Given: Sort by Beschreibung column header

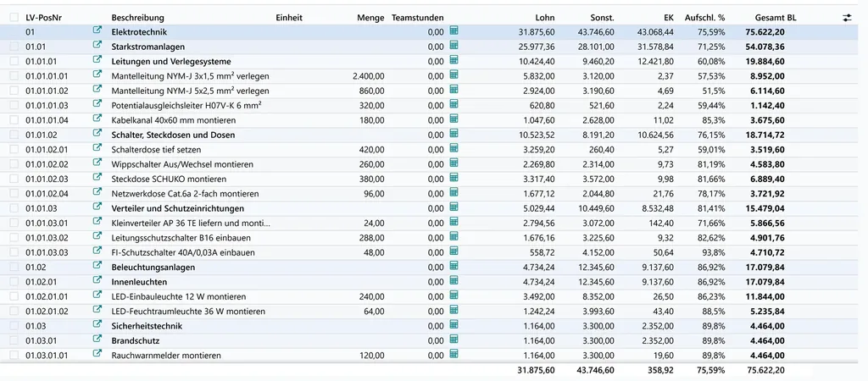Looking at the screenshot, I should 137,18.
